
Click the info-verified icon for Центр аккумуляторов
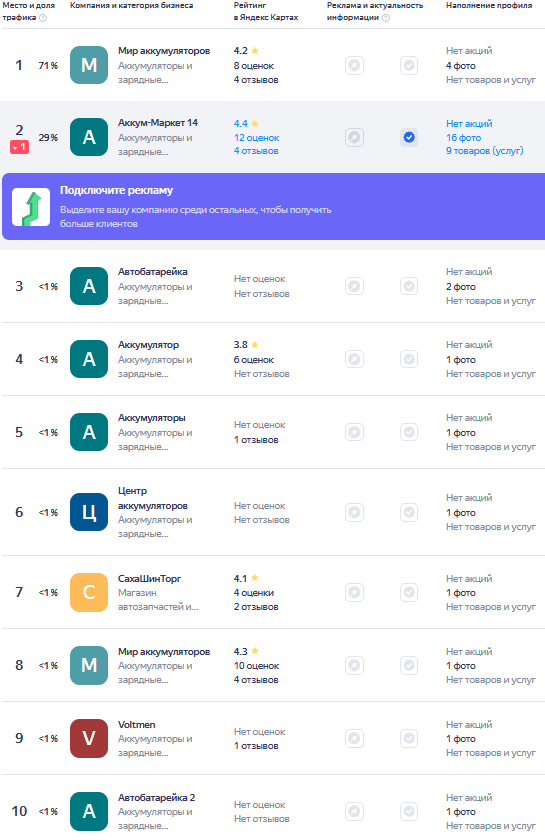tap(409, 512)
